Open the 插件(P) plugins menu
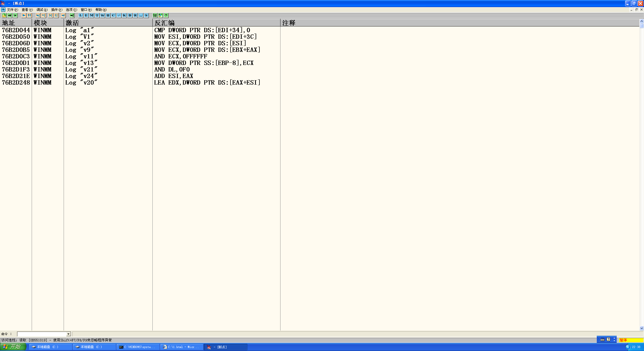The height and width of the screenshot is (351, 644). point(57,10)
